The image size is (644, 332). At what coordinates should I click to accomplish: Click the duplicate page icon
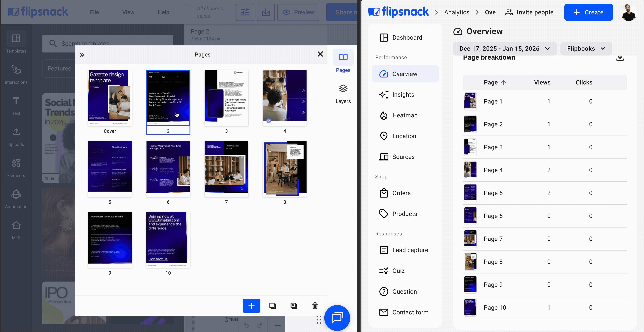(x=272, y=306)
